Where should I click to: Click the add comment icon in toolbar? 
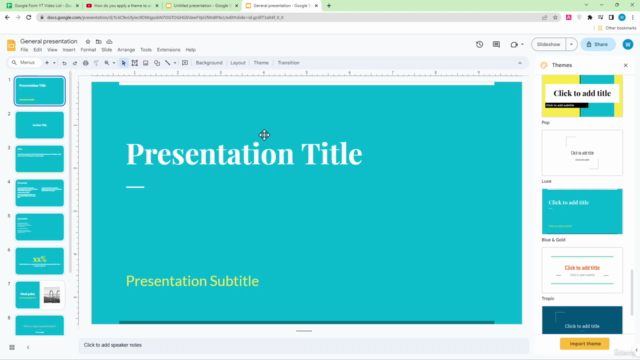(x=185, y=63)
